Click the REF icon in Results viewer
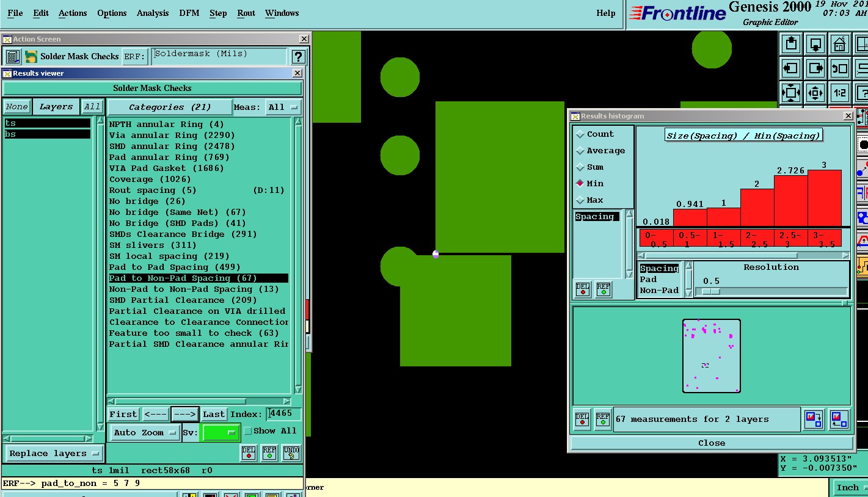Screen dimensions: 868x497 (269, 452)
